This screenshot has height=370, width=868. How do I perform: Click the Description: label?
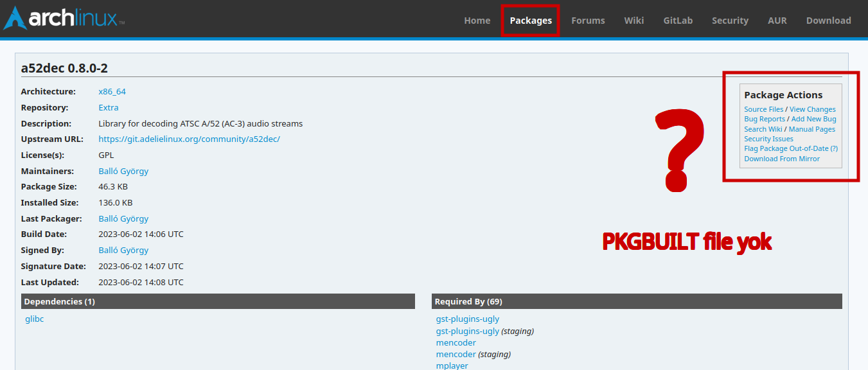[46, 124]
